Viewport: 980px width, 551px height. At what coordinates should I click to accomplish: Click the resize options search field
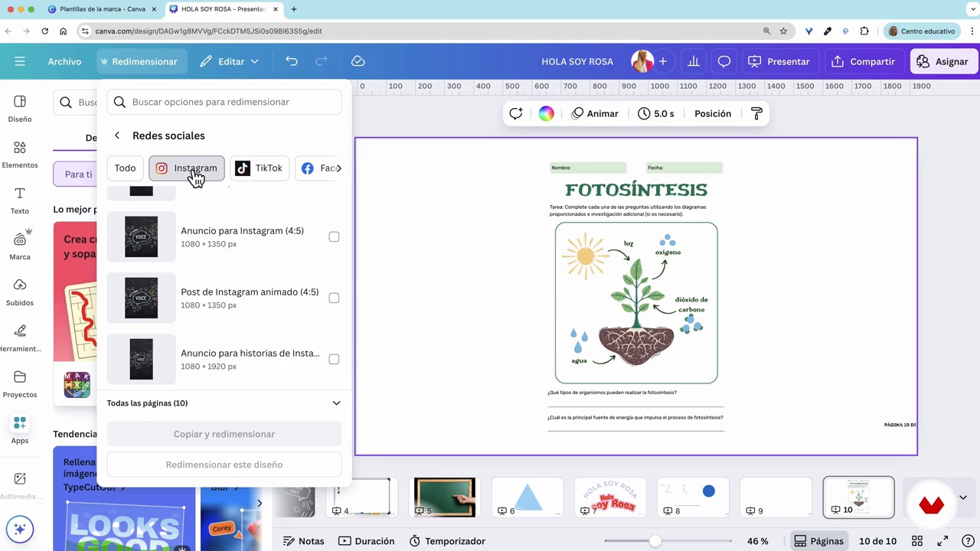224,102
